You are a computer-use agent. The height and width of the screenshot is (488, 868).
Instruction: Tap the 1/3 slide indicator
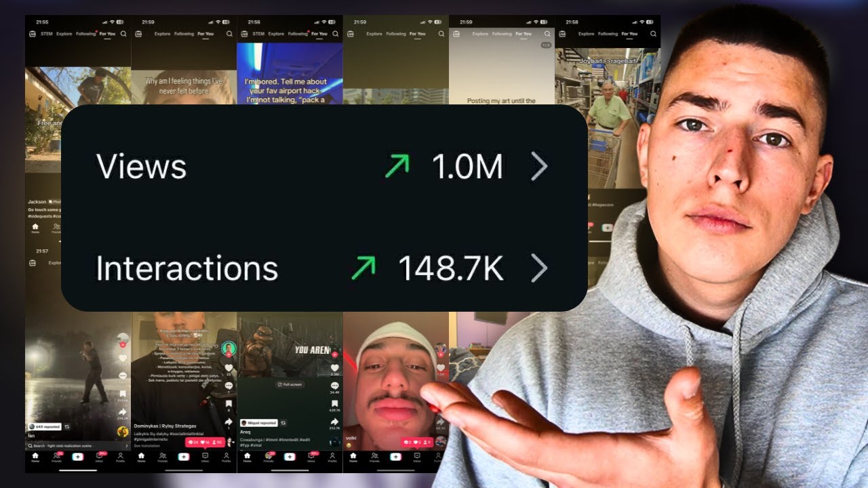coord(547,45)
